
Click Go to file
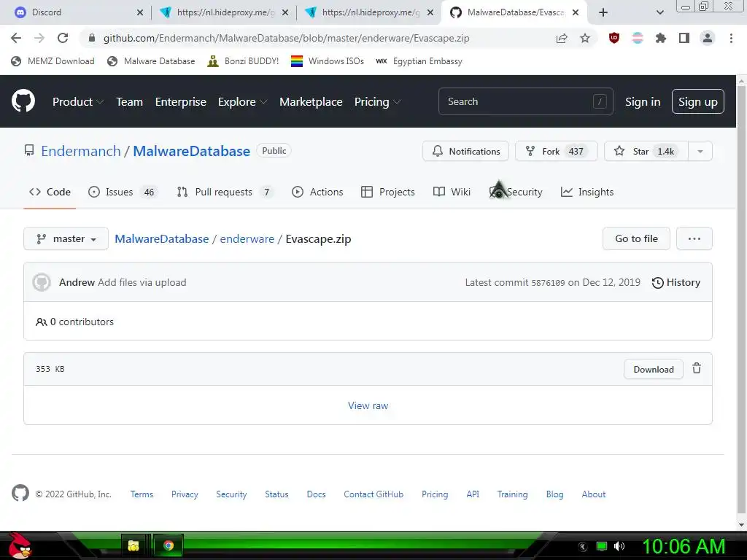(636, 238)
